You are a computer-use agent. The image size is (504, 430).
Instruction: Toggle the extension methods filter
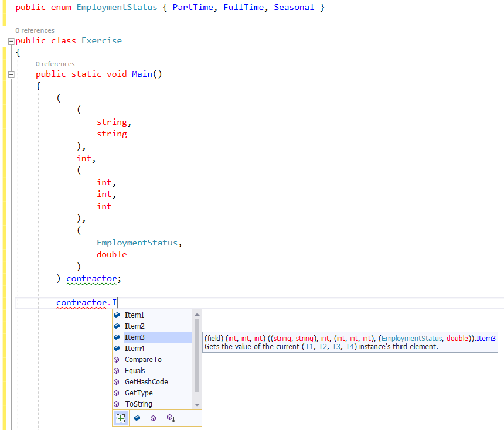pyautogui.click(x=171, y=418)
